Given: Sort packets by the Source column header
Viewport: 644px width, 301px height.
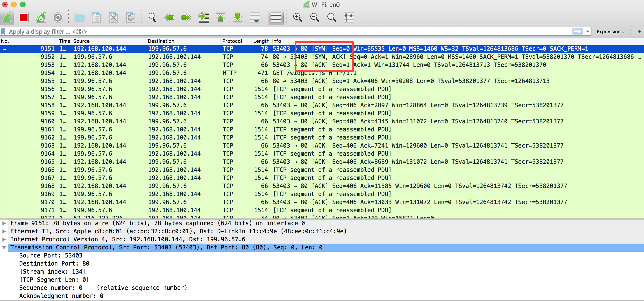Looking at the screenshot, I should [81, 41].
